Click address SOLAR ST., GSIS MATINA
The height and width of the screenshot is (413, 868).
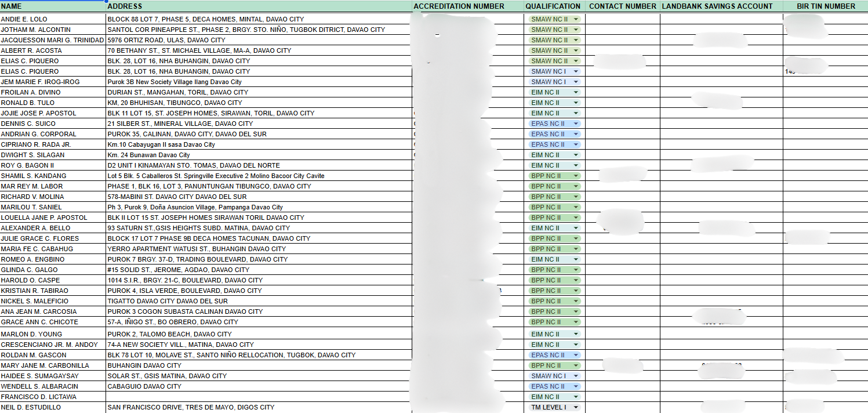click(259, 376)
